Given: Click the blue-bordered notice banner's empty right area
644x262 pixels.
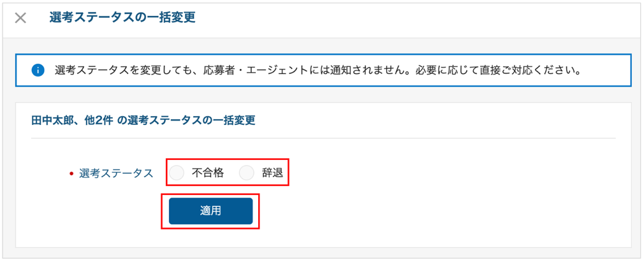Looking at the screenshot, I should point(606,70).
